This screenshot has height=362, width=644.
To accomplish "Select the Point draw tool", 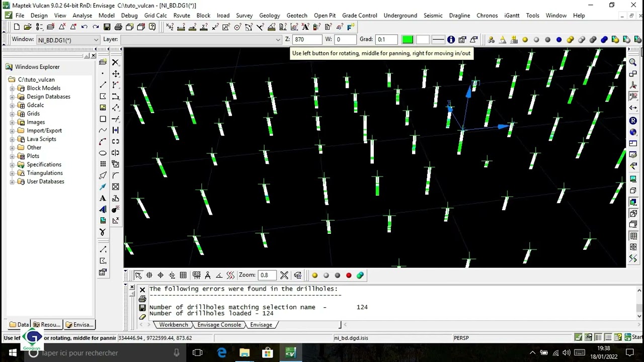I will 103,73.
